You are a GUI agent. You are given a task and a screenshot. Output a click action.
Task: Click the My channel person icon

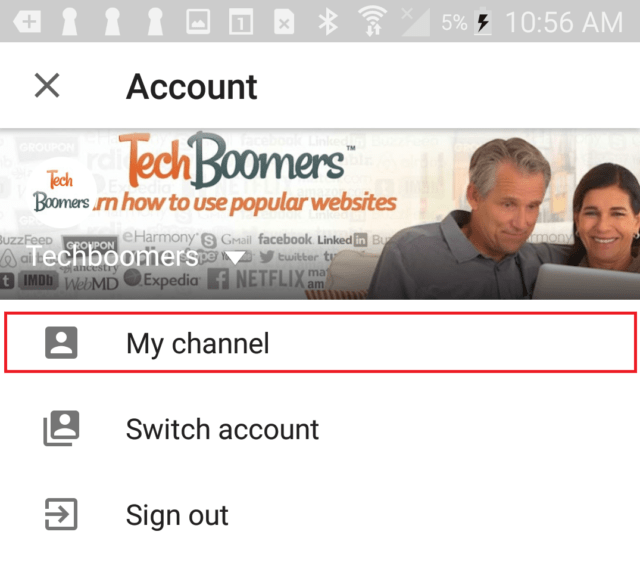[61, 342]
